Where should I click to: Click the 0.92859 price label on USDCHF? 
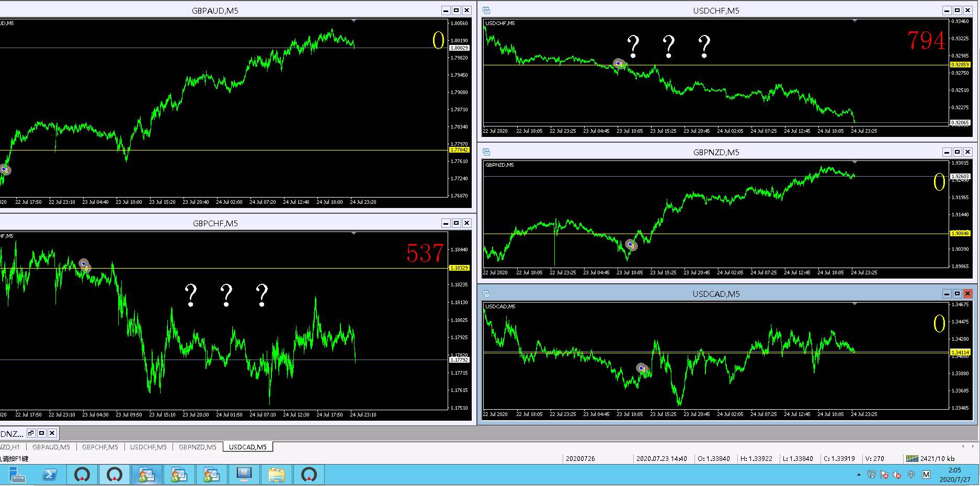960,65
